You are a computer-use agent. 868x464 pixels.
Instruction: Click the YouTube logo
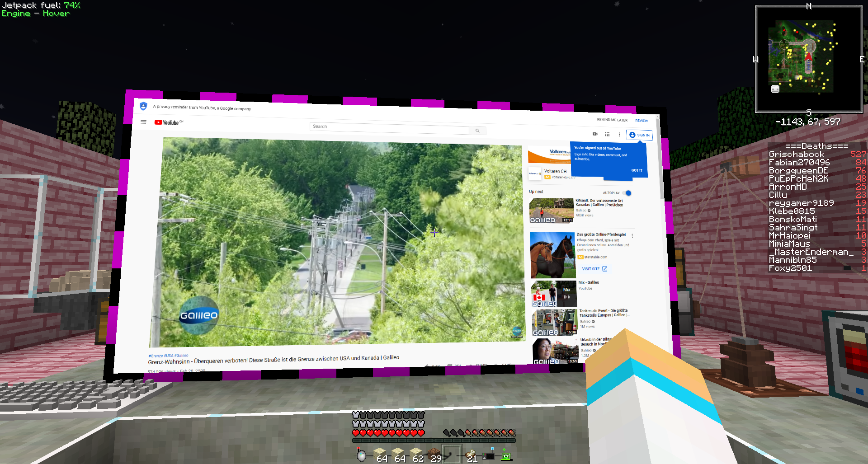(167, 122)
